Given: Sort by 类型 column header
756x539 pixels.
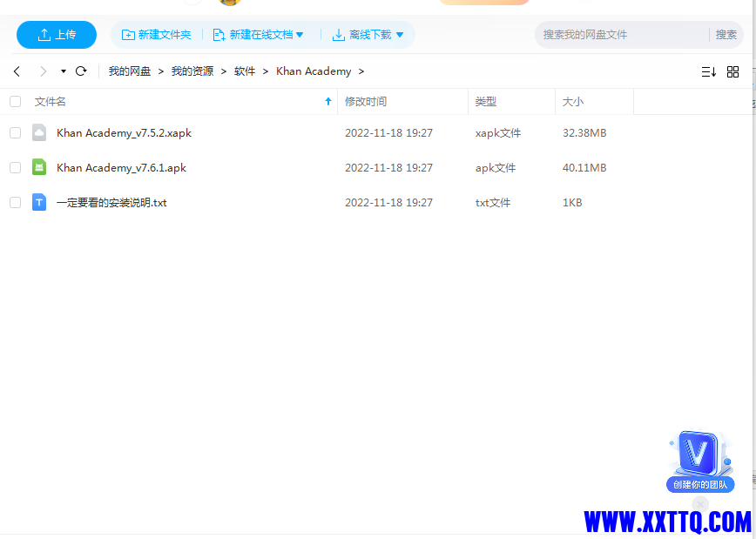Looking at the screenshot, I should (485, 102).
